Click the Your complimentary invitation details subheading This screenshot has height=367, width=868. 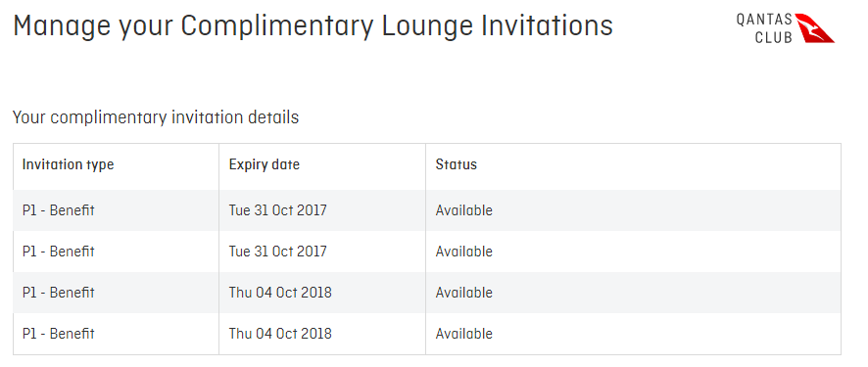click(x=156, y=117)
